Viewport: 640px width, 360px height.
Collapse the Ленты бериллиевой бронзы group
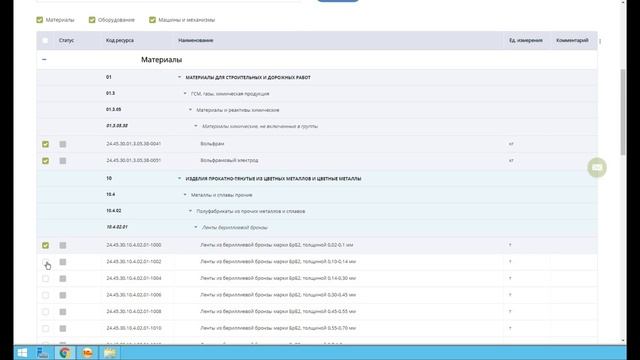point(196,227)
